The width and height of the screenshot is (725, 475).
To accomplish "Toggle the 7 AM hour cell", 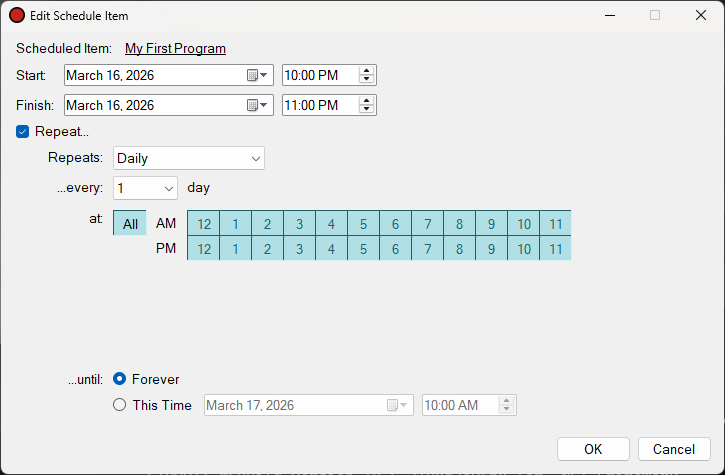I will click(427, 223).
